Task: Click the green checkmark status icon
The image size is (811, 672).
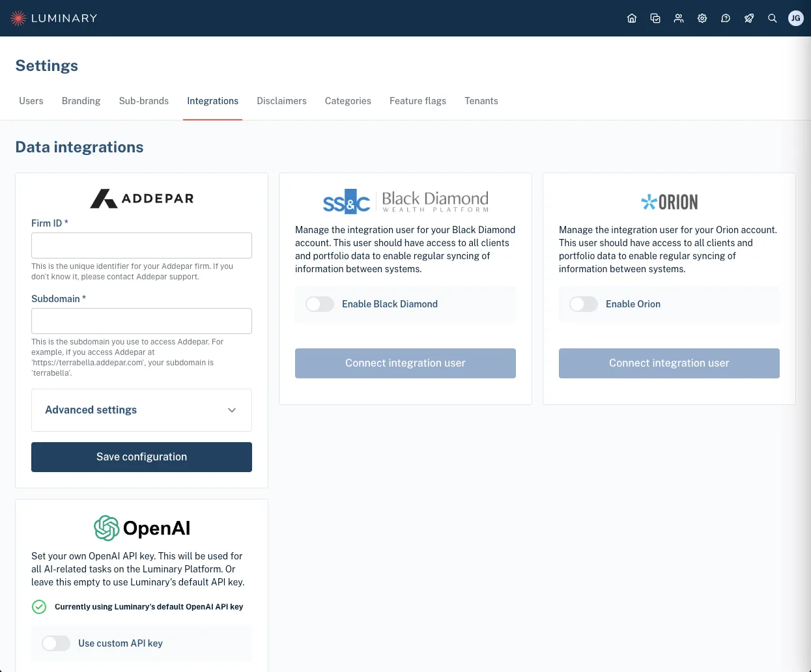Action: [x=39, y=607]
